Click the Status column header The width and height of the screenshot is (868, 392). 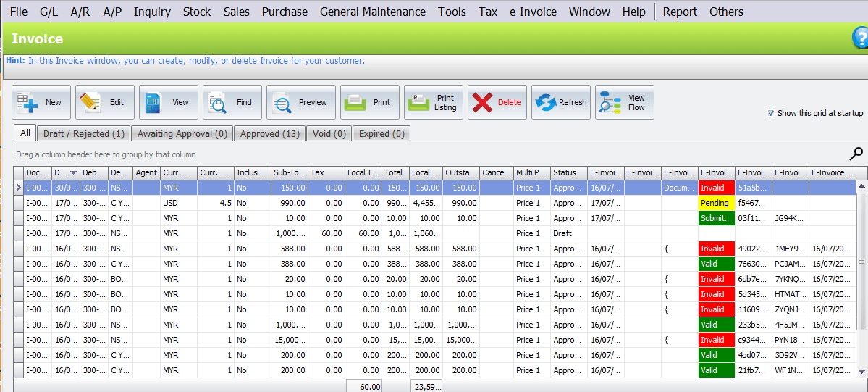[569, 172]
